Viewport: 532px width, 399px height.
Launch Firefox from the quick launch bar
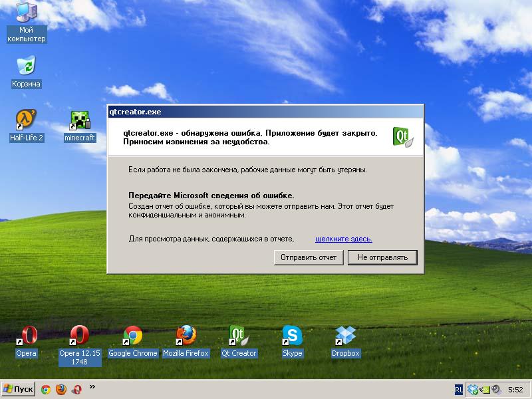click(61, 389)
